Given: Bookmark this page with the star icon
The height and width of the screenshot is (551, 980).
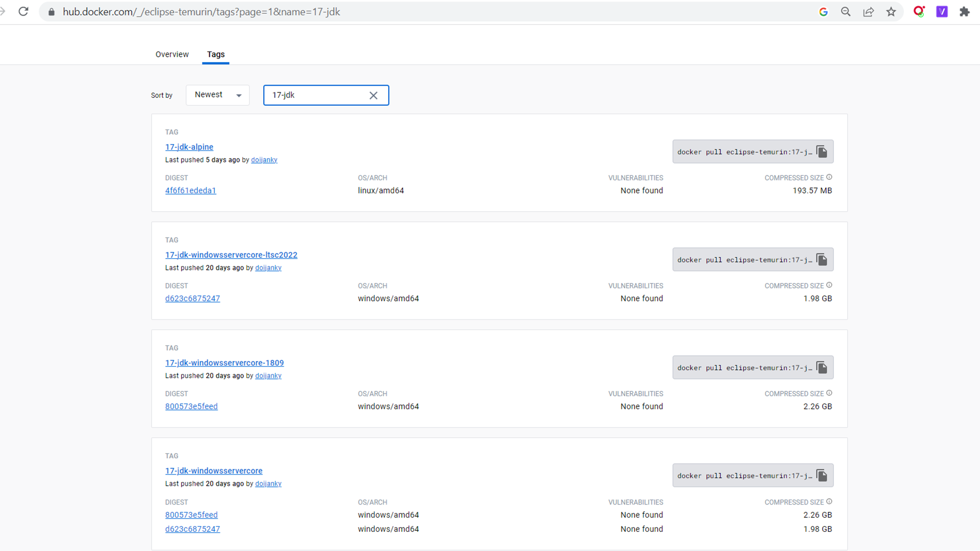Looking at the screenshot, I should click(891, 12).
